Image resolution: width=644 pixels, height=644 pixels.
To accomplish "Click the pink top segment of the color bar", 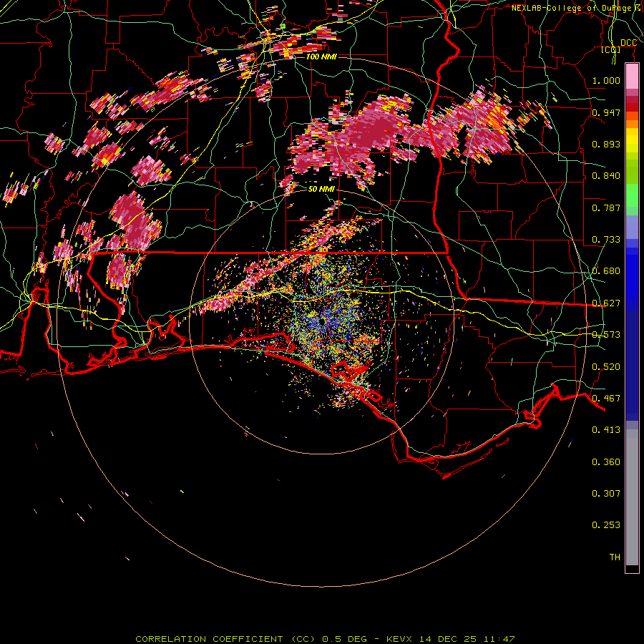I will (632, 77).
